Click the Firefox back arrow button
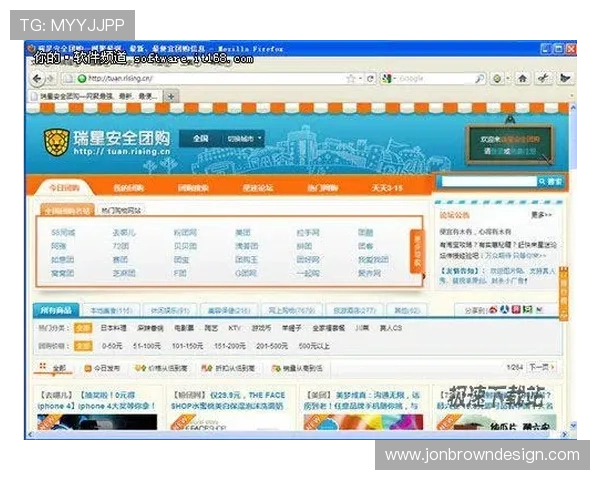 coord(37,78)
